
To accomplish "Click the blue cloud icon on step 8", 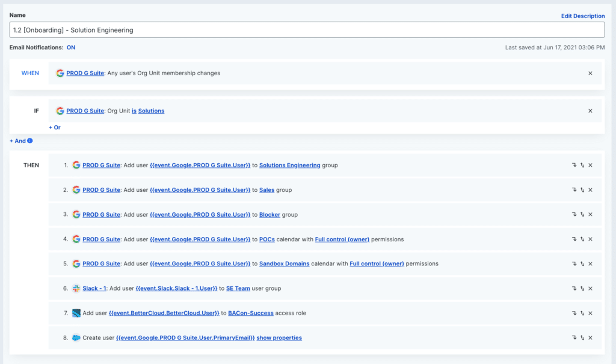I will tap(76, 338).
